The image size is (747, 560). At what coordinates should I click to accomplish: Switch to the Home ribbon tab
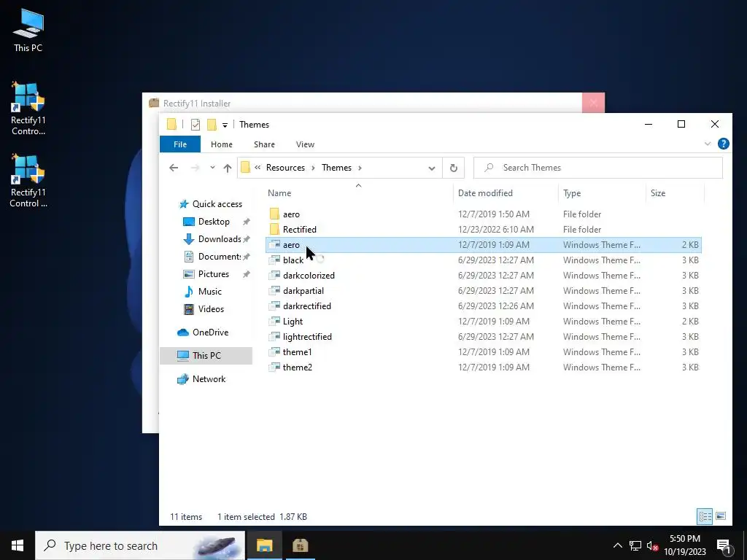222,144
